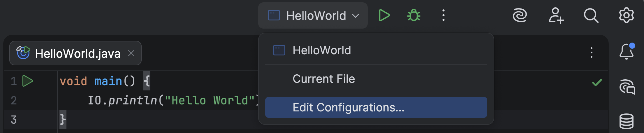Image resolution: width=644 pixels, height=133 pixels.
Task: Start debugging HelloWorld with the bug icon
Action: tap(414, 15)
